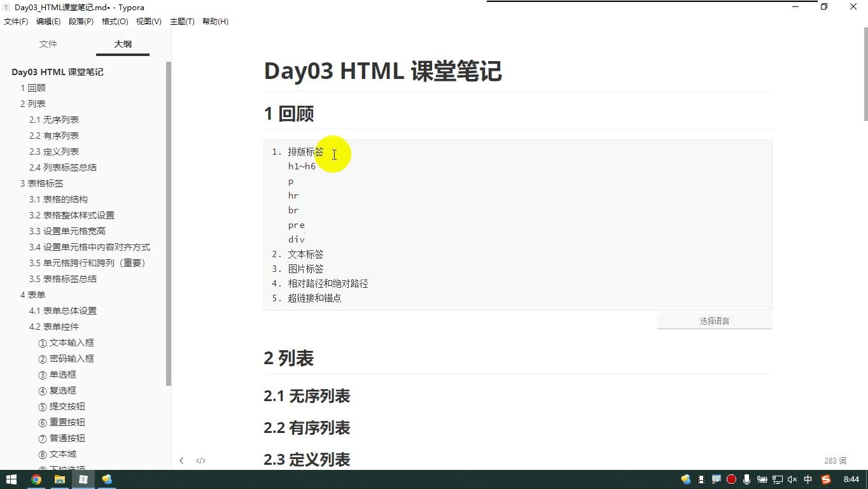Open the 文件(F) menu
Viewport: 868px width, 489px height.
[16, 22]
